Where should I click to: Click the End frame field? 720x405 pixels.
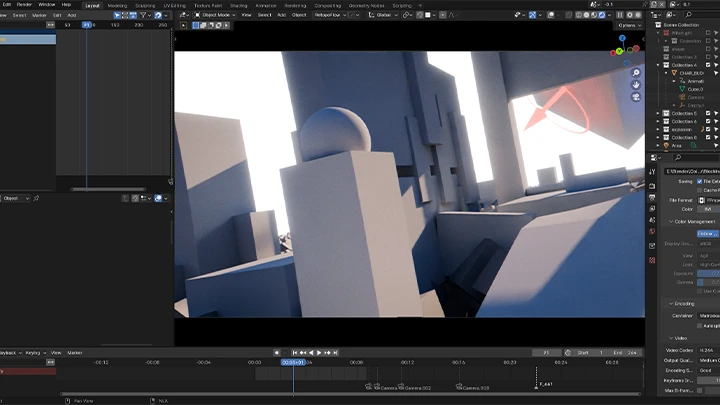(625, 353)
